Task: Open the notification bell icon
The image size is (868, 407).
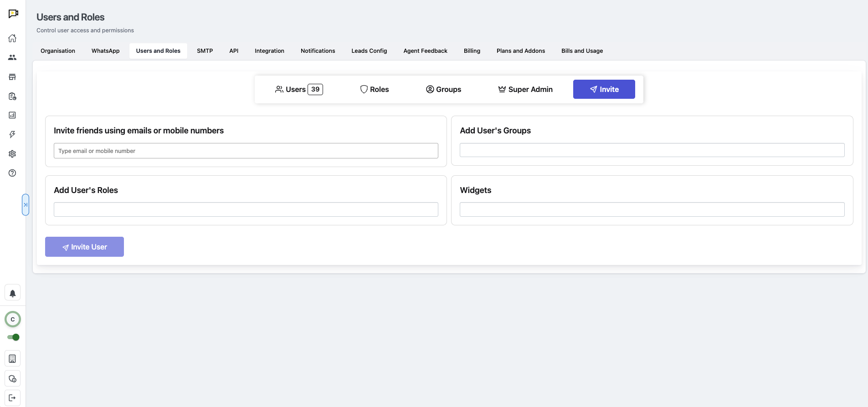Action: click(13, 293)
